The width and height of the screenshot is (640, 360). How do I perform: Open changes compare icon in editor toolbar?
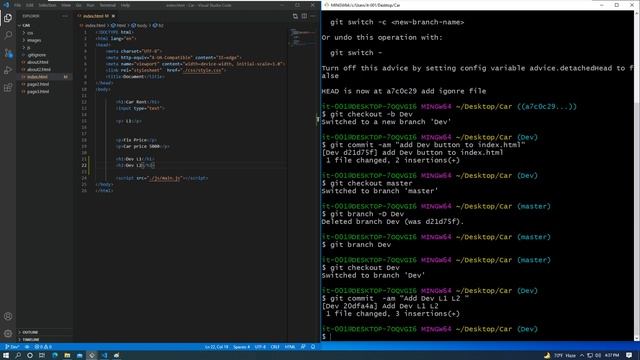[x=295, y=16]
